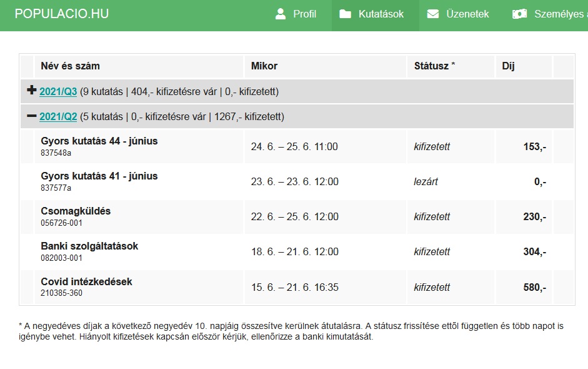This screenshot has width=588, height=369.
Task: Open the 2021/Q2 quarter link
Action: (x=58, y=117)
